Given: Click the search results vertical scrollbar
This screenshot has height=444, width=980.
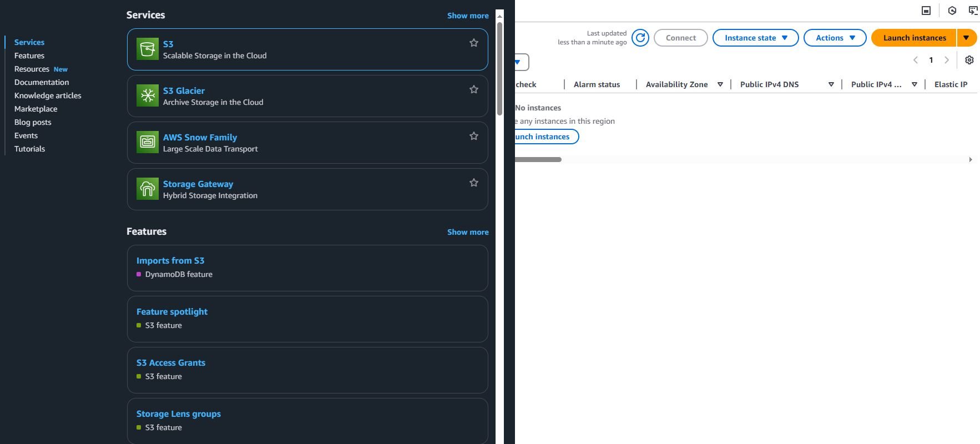Looking at the screenshot, I should pyautogui.click(x=499, y=68).
